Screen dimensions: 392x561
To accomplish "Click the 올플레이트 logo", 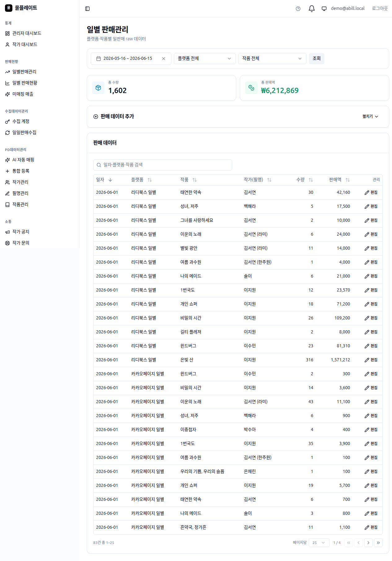I will point(21,8).
